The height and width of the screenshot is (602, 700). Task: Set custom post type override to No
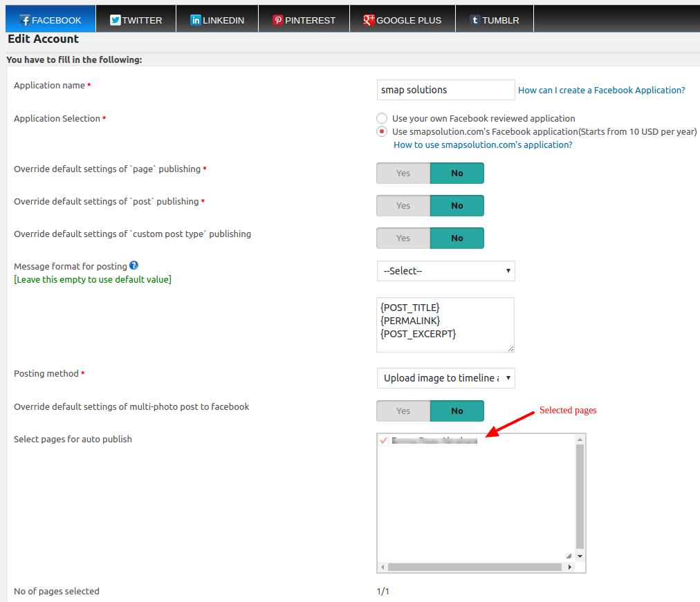(457, 238)
